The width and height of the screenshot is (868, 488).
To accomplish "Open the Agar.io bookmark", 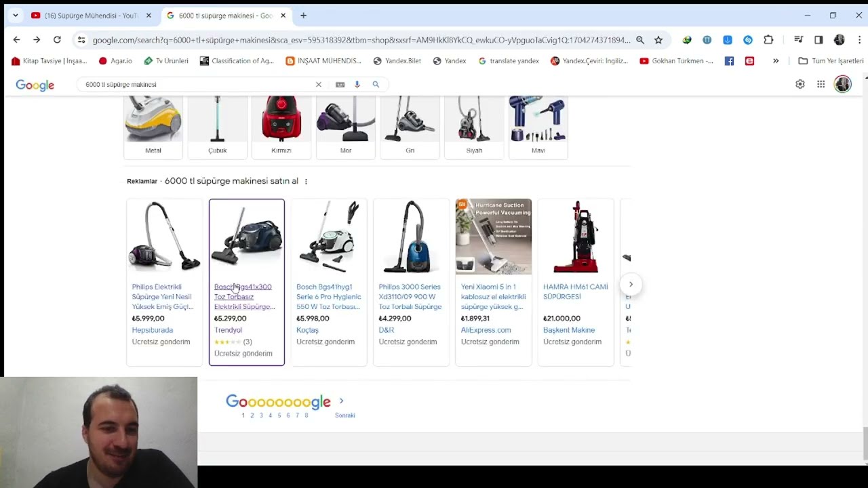I will 115,61.
